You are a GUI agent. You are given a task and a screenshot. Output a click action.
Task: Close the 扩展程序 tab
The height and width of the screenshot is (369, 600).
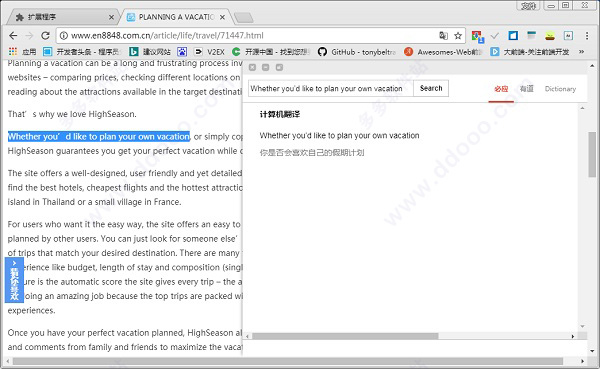pyautogui.click(x=111, y=17)
